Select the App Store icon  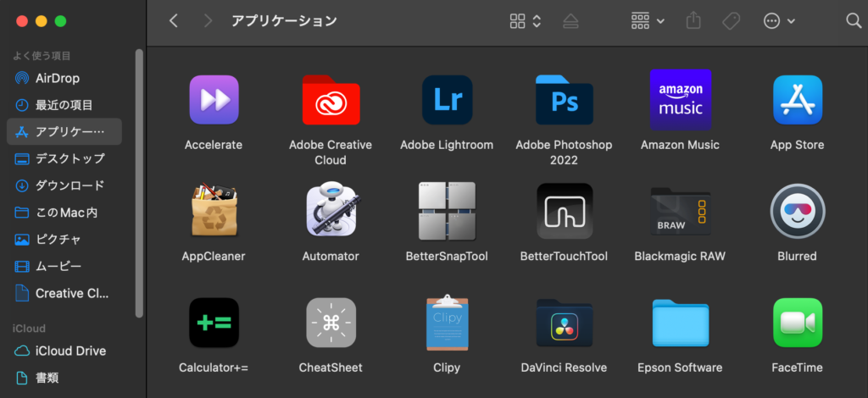click(x=798, y=100)
